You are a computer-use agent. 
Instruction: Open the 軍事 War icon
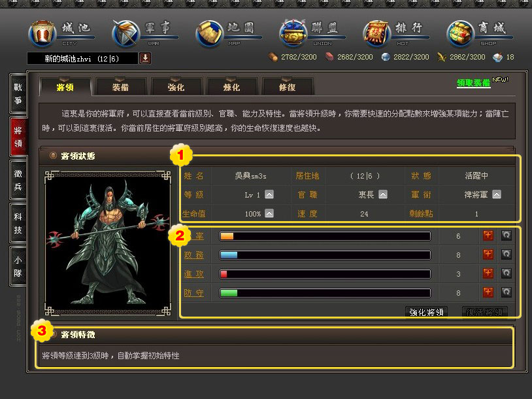pos(125,33)
